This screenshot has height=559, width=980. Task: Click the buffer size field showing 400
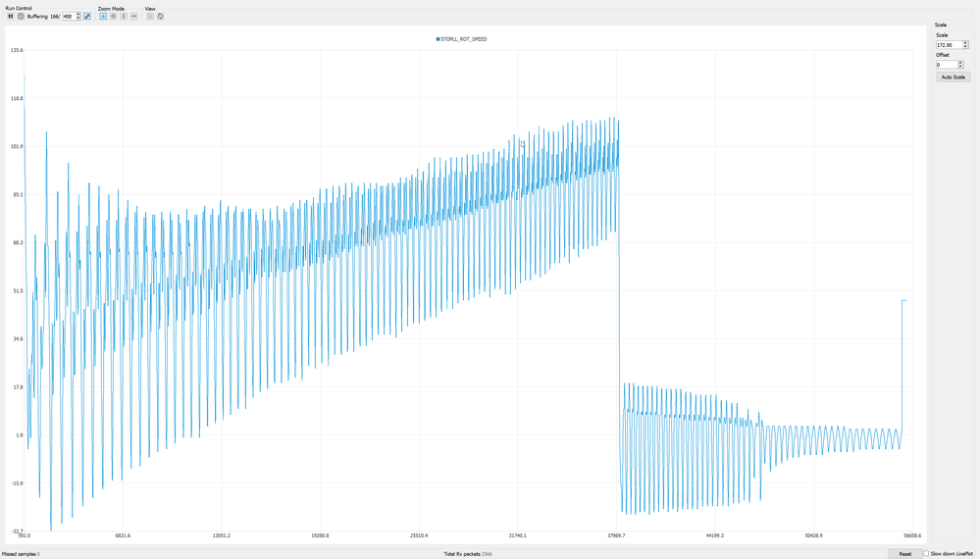tap(69, 17)
